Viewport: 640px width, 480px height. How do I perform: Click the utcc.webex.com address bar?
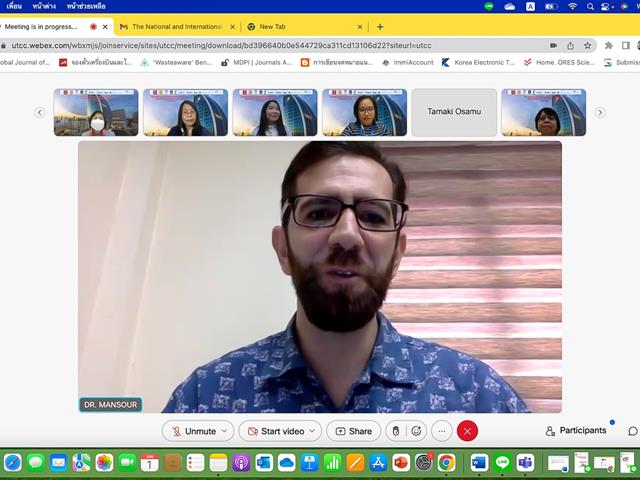click(221, 45)
